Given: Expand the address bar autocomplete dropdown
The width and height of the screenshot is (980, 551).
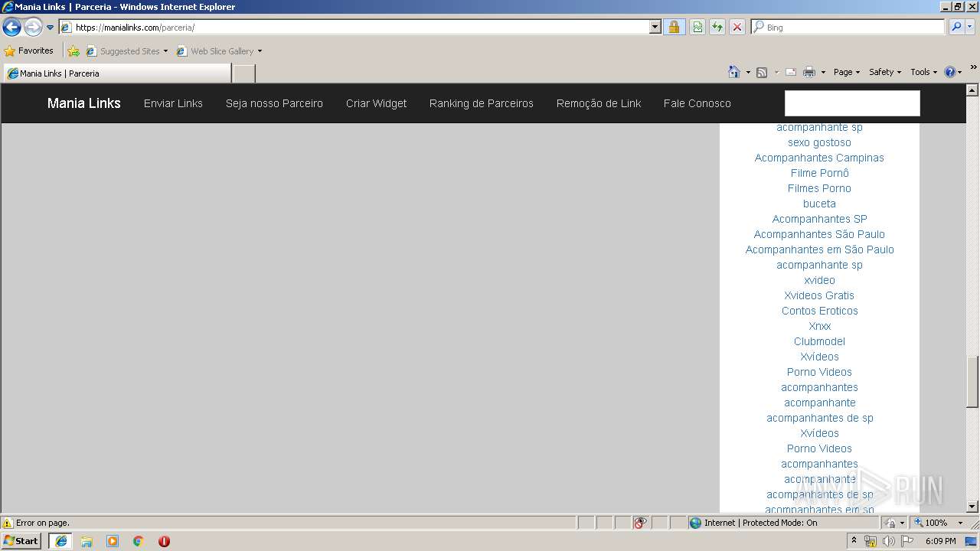Looking at the screenshot, I should (655, 28).
